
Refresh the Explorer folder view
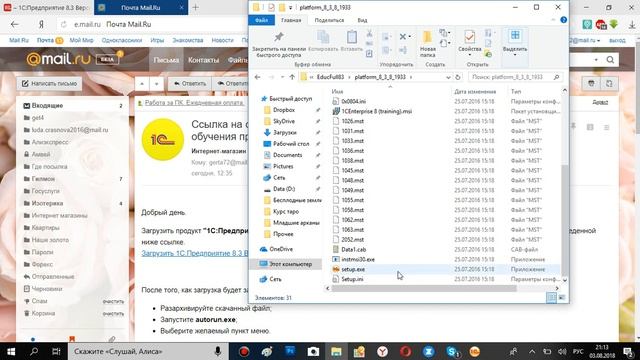458,77
